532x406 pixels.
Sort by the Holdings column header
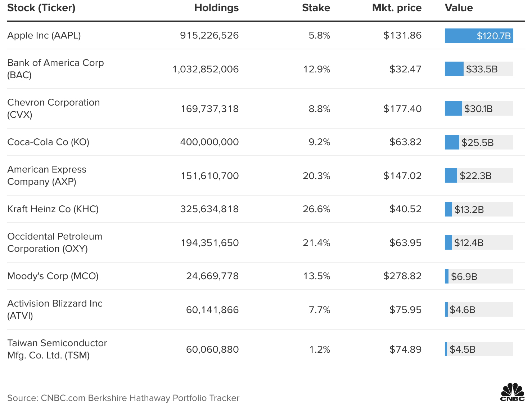(216, 8)
